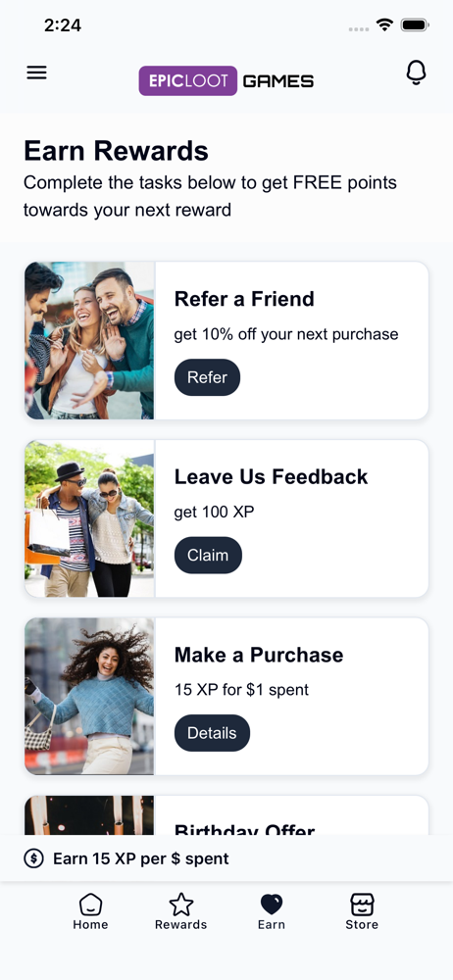Open the hamburger menu
The width and height of the screenshot is (453, 980).
coord(36,73)
